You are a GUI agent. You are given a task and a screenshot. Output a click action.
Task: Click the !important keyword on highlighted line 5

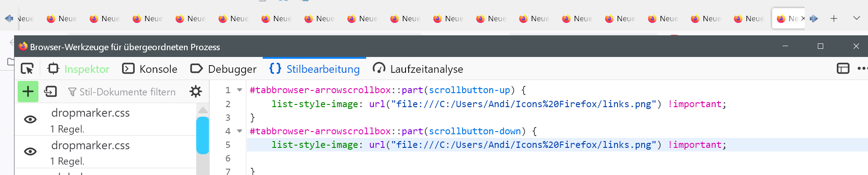[x=695, y=145]
